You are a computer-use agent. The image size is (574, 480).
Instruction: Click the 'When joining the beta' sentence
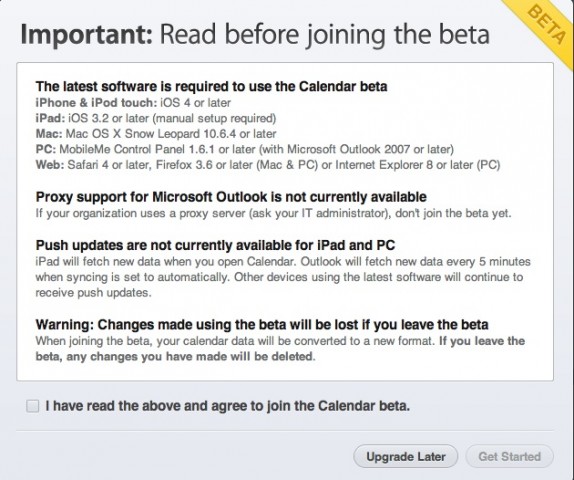coord(236,341)
